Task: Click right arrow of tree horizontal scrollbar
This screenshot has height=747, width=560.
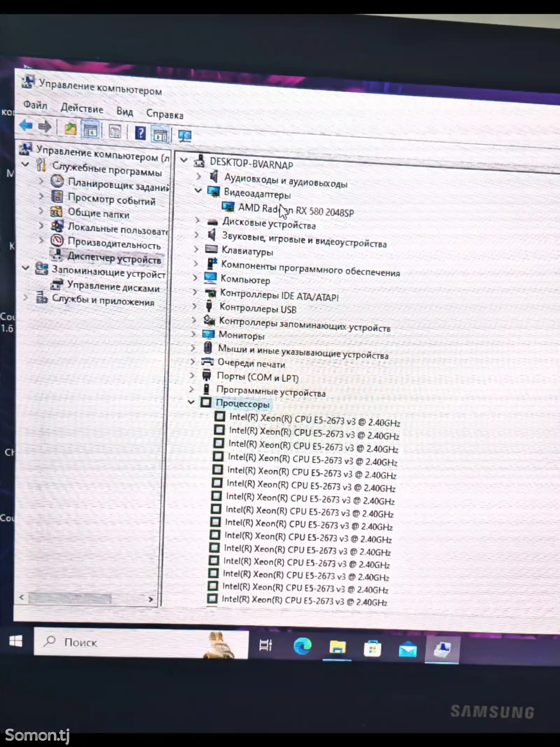Action: [150, 599]
